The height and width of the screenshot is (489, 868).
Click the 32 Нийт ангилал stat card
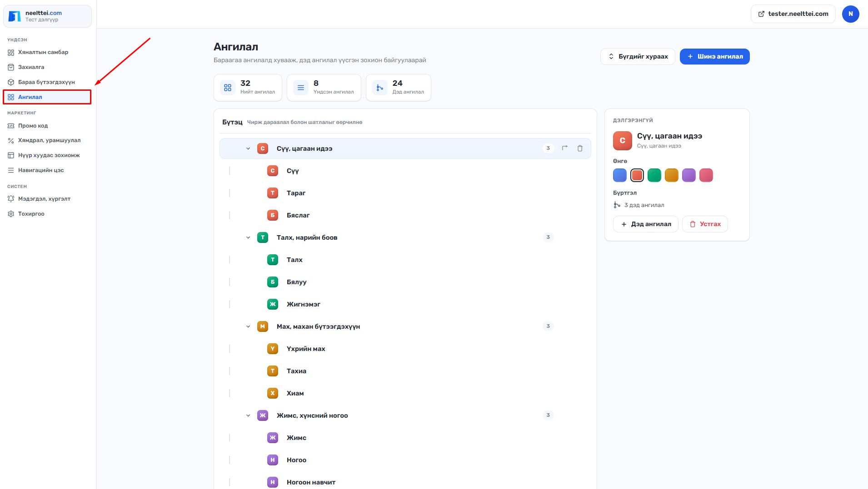pos(248,87)
